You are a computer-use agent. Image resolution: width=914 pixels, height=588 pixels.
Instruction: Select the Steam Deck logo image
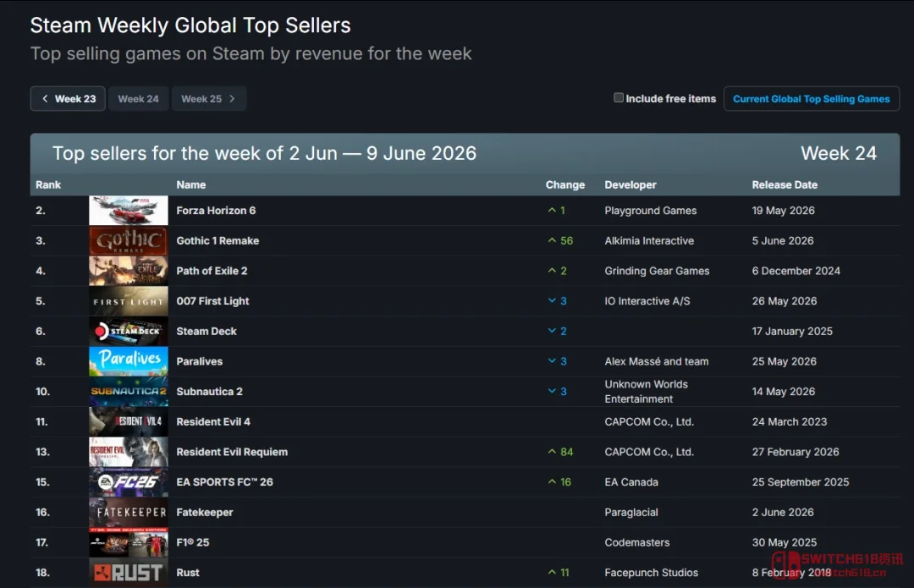(129, 331)
